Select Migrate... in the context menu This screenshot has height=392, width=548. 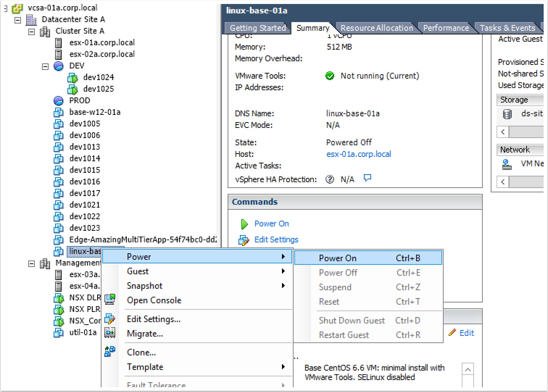pos(145,334)
